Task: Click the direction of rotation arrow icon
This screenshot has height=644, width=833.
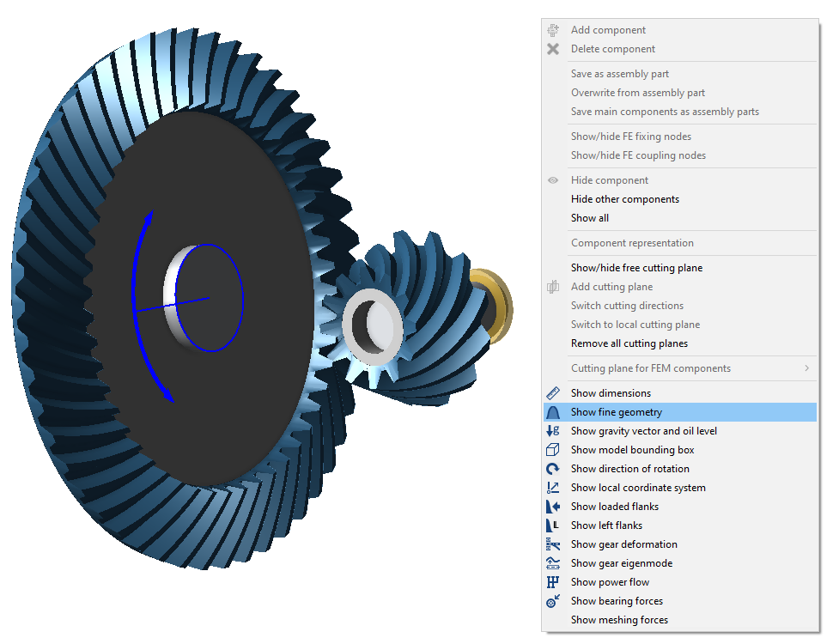Action: (553, 469)
